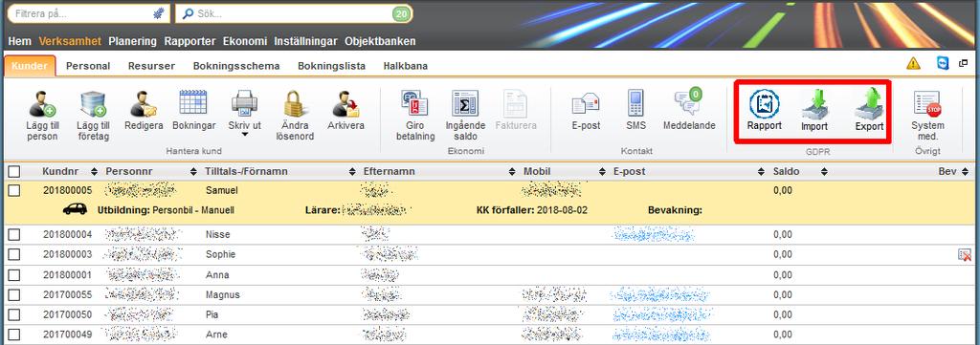Click customer number 201800004
The width and height of the screenshot is (980, 345).
point(68,234)
